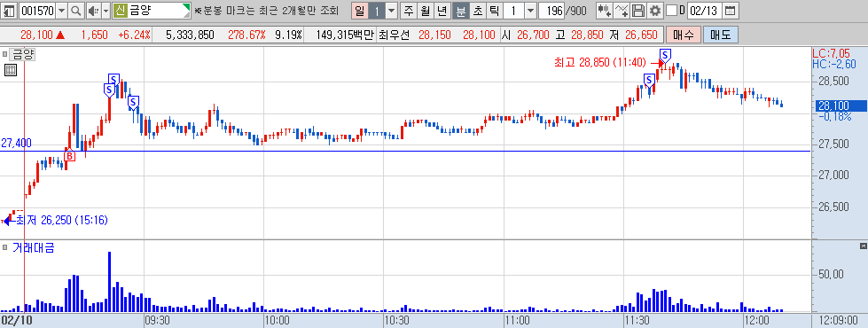This screenshot has width=868, height=328.
Task: Toggle the D checkbox beside date field
Action: click(x=671, y=11)
